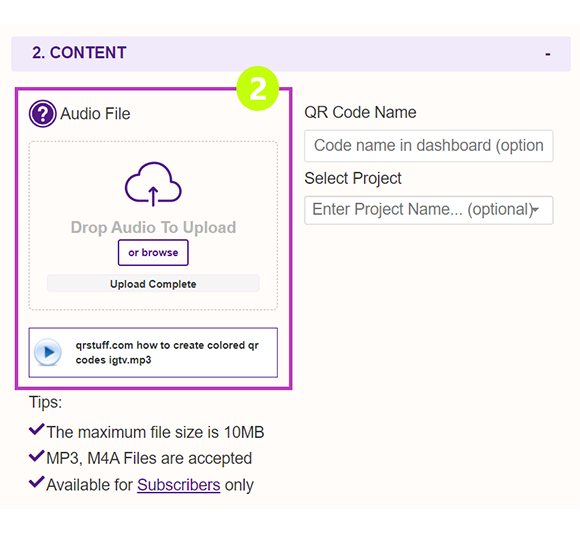Click the Select Project label
Viewport: 580px width, 534px height.
(353, 178)
